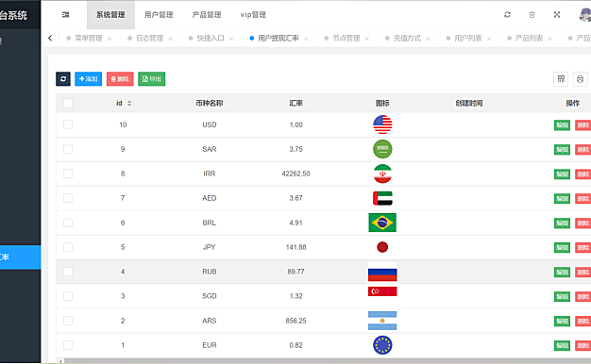Open the 用户管理 top menu
Viewport: 591px width, 364px height.
pyautogui.click(x=159, y=15)
